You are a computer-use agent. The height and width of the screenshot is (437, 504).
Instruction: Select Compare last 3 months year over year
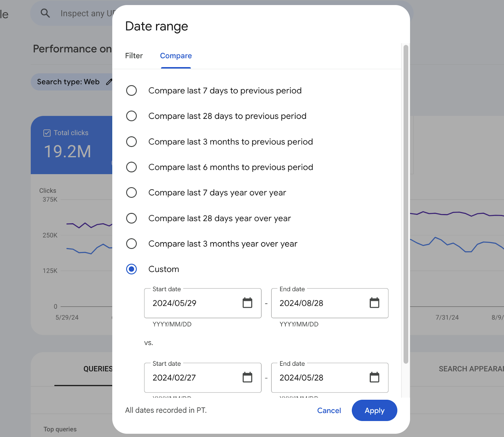(x=131, y=244)
